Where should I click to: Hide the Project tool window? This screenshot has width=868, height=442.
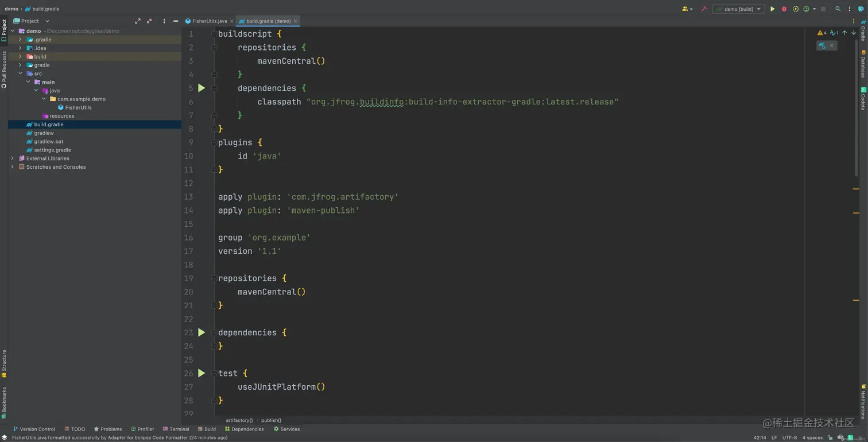click(x=175, y=21)
